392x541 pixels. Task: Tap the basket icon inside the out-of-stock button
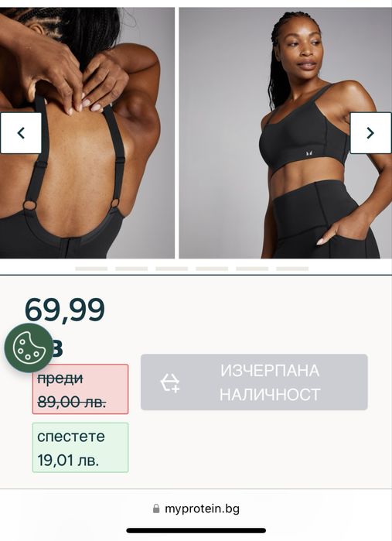point(170,382)
